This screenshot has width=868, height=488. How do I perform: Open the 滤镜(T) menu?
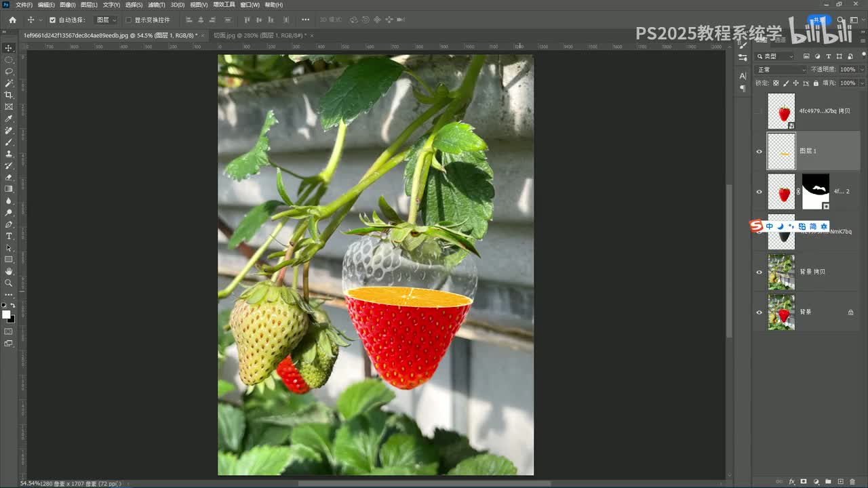pos(155,5)
